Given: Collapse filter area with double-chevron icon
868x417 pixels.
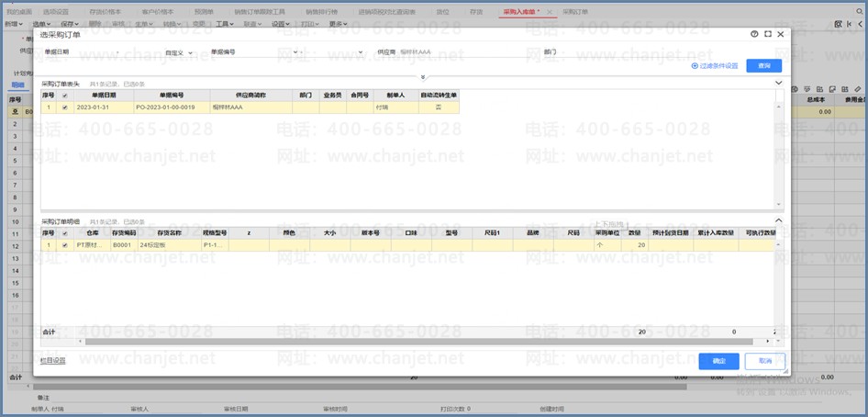Looking at the screenshot, I should [x=423, y=77].
